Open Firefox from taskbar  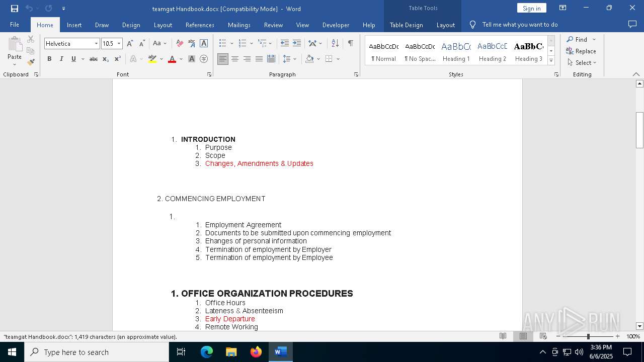click(256, 352)
